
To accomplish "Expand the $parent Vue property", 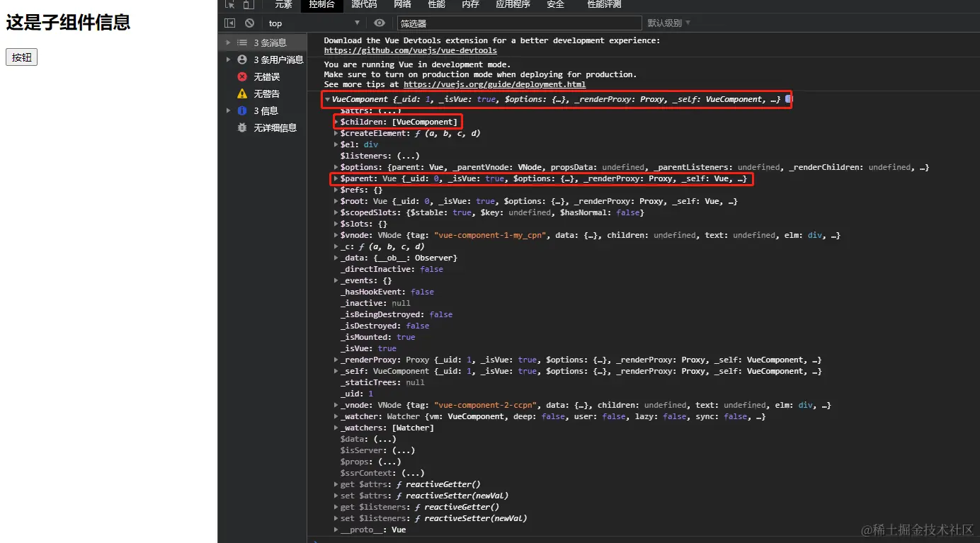I will point(336,178).
